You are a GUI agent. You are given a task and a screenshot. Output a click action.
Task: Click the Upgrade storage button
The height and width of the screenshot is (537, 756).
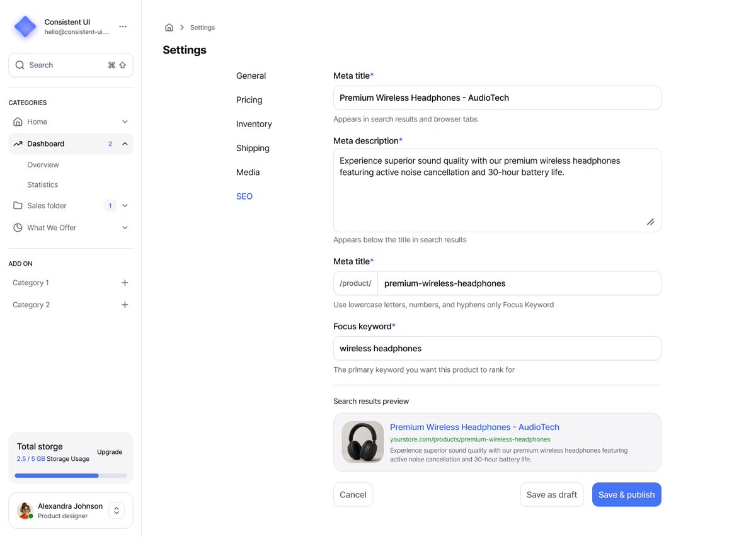(110, 452)
